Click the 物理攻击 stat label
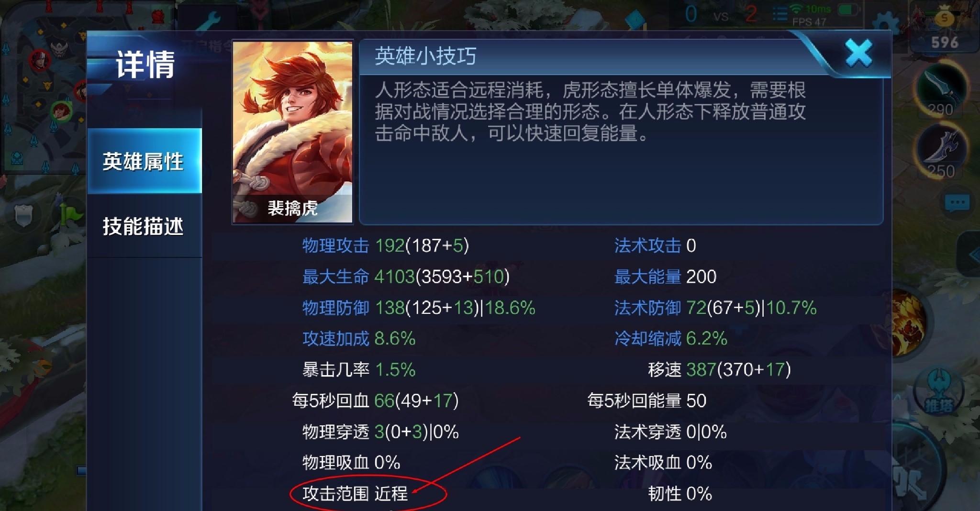Image resolution: width=980 pixels, height=511 pixels. click(335, 246)
